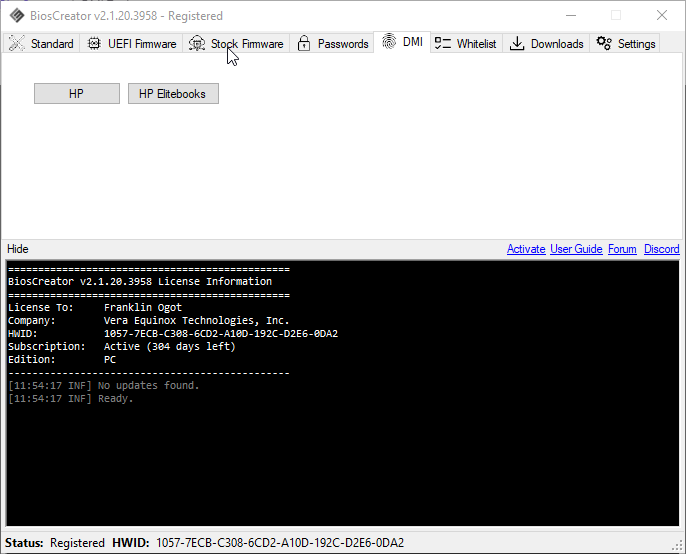Click the DMI fingerprint icon
The width and height of the screenshot is (686, 554).
coord(389,42)
